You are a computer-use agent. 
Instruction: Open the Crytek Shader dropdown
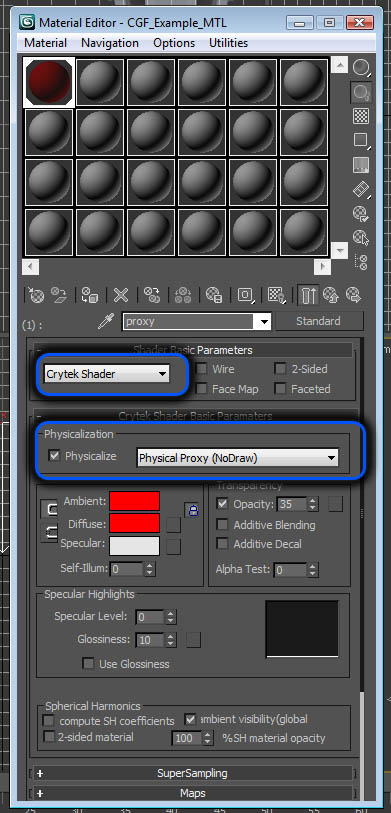click(x=107, y=374)
